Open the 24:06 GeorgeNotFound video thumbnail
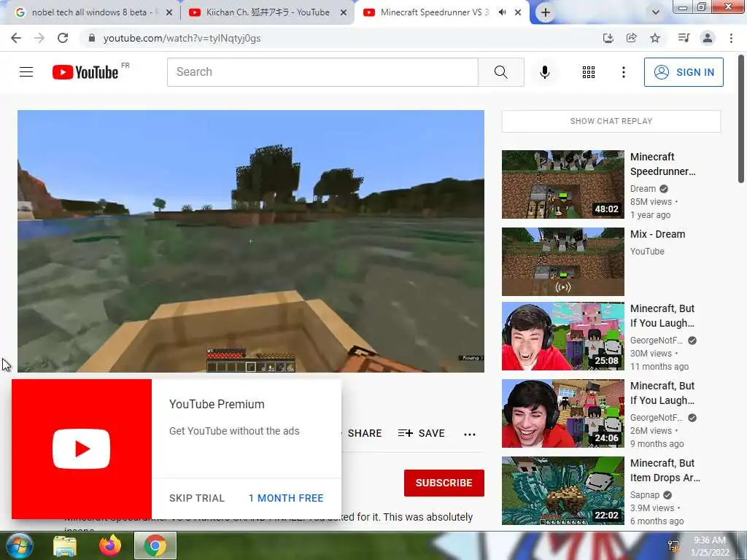Image resolution: width=747 pixels, height=560 pixels. click(562, 413)
